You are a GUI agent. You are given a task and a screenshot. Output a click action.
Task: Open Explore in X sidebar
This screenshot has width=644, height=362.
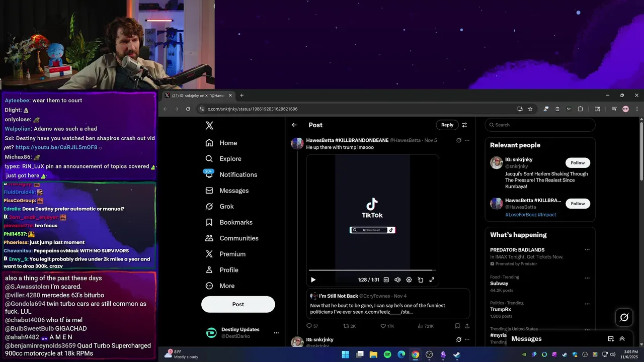(x=223, y=158)
